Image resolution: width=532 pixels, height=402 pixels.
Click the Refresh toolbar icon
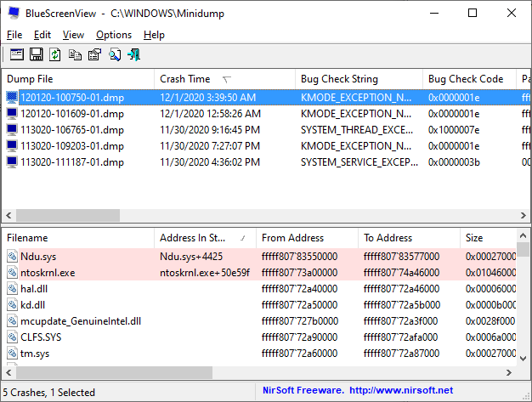(x=55, y=54)
